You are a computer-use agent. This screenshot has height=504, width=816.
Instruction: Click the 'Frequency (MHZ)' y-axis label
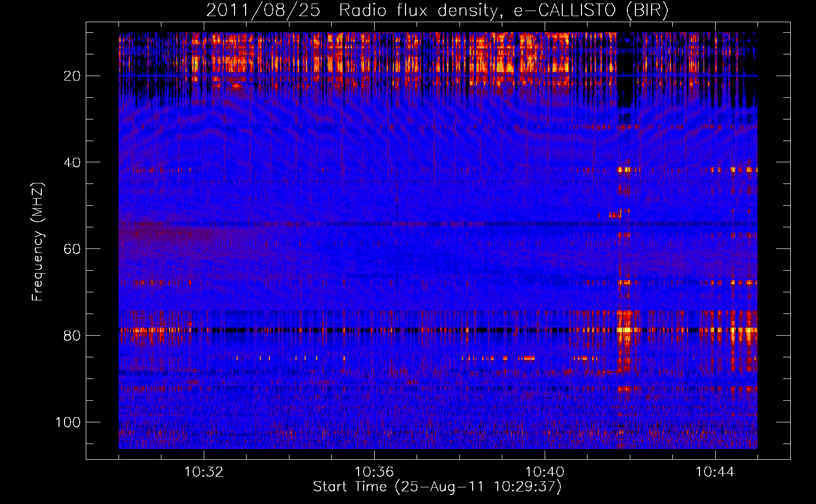click(38, 242)
